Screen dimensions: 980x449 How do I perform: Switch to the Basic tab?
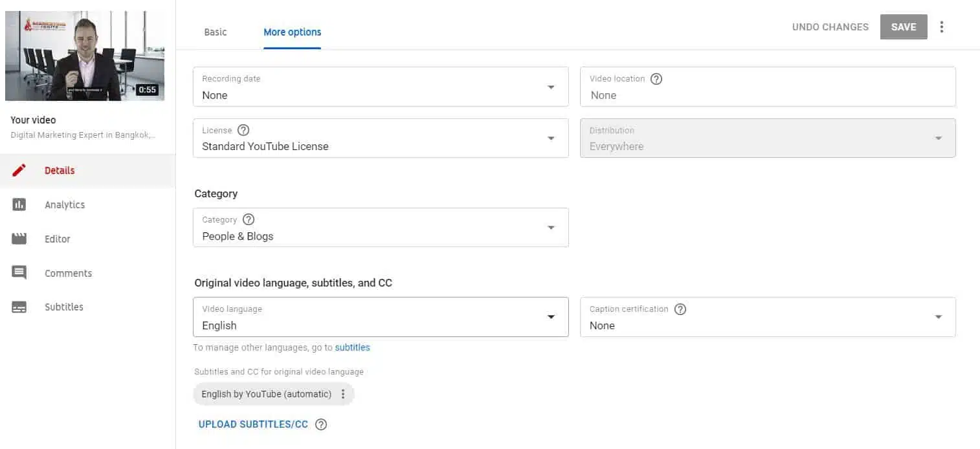click(216, 32)
